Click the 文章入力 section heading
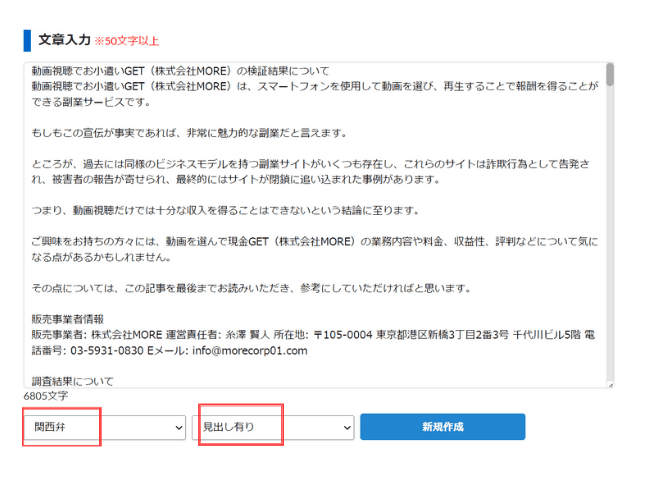This screenshot has width=650, height=481. pyautogui.click(x=64, y=40)
